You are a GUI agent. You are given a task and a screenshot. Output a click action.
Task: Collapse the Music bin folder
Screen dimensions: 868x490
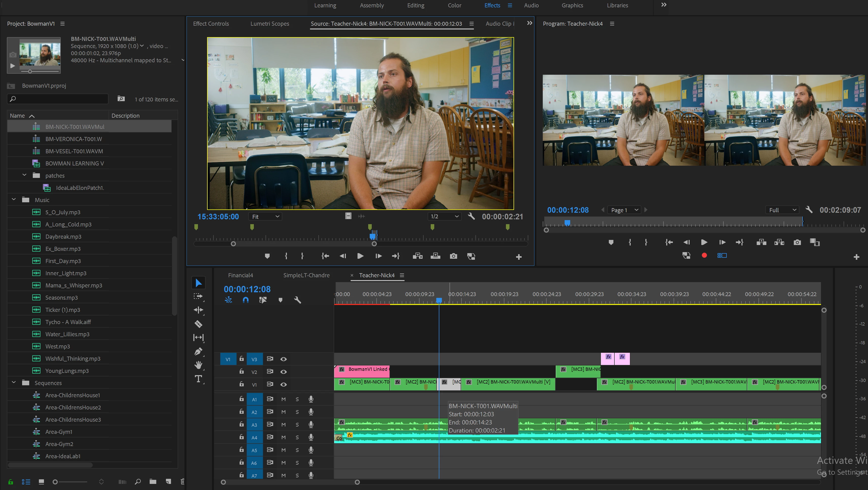pyautogui.click(x=14, y=200)
